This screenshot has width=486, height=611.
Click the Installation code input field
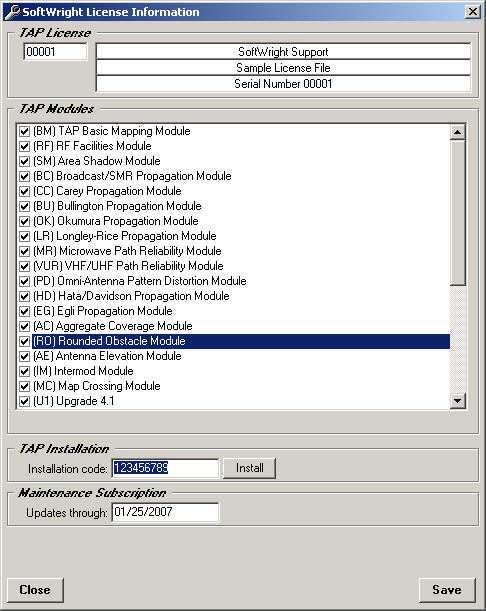click(166, 468)
